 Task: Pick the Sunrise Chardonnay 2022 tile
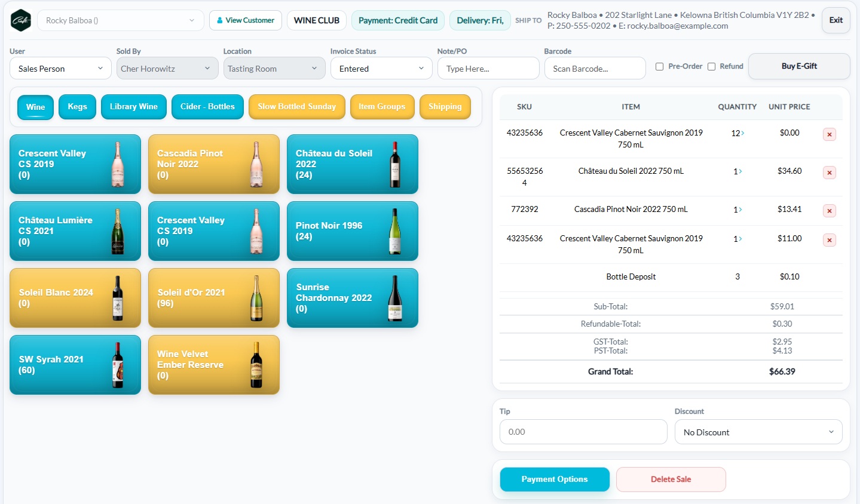[353, 298]
